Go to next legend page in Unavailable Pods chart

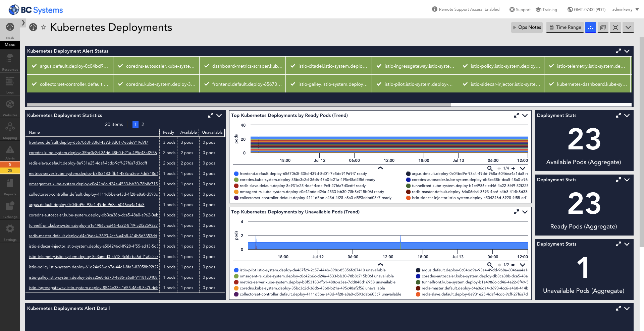[513, 265]
